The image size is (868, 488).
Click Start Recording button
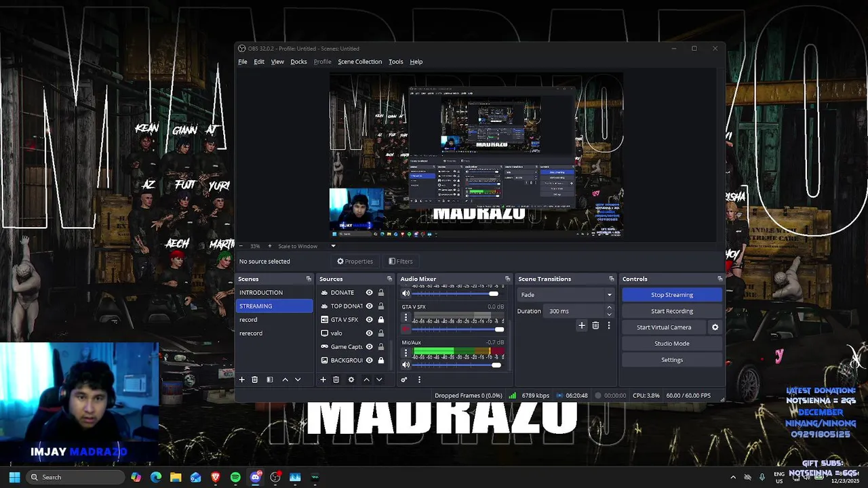[x=672, y=311]
